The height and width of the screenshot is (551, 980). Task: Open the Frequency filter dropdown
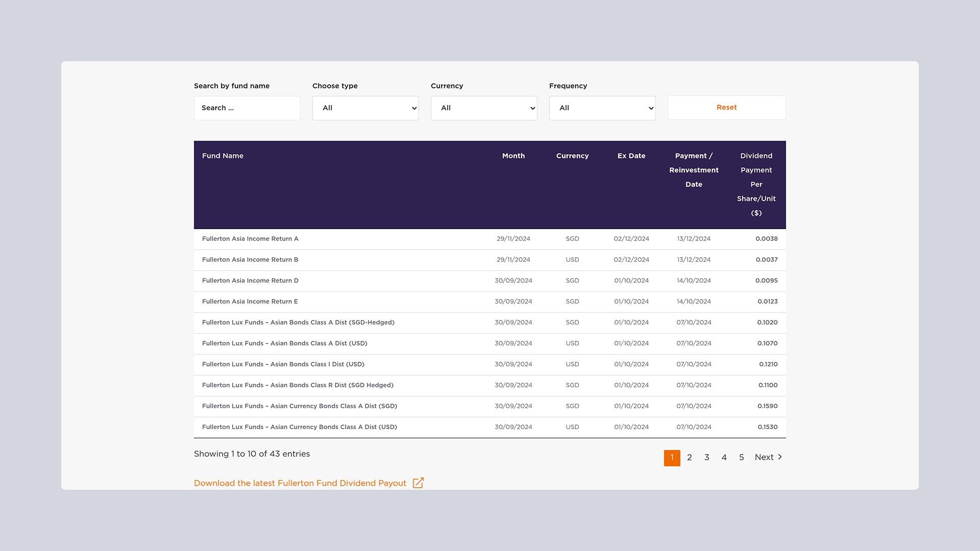tap(602, 108)
